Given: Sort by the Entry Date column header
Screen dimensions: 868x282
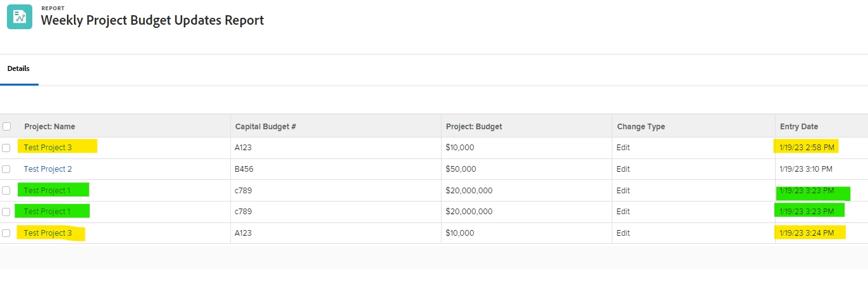Looking at the screenshot, I should [798, 126].
